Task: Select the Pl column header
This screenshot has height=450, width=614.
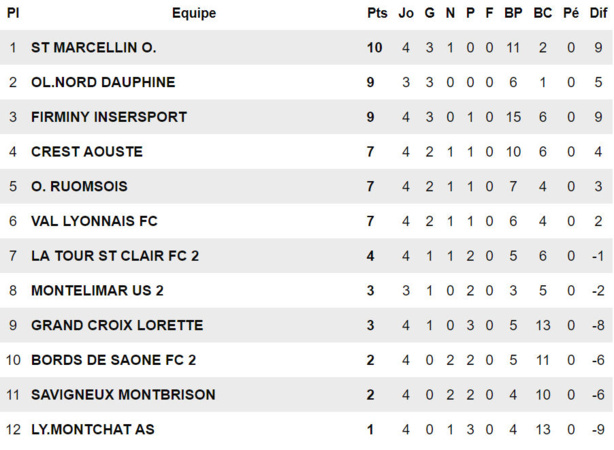Action: coord(13,13)
